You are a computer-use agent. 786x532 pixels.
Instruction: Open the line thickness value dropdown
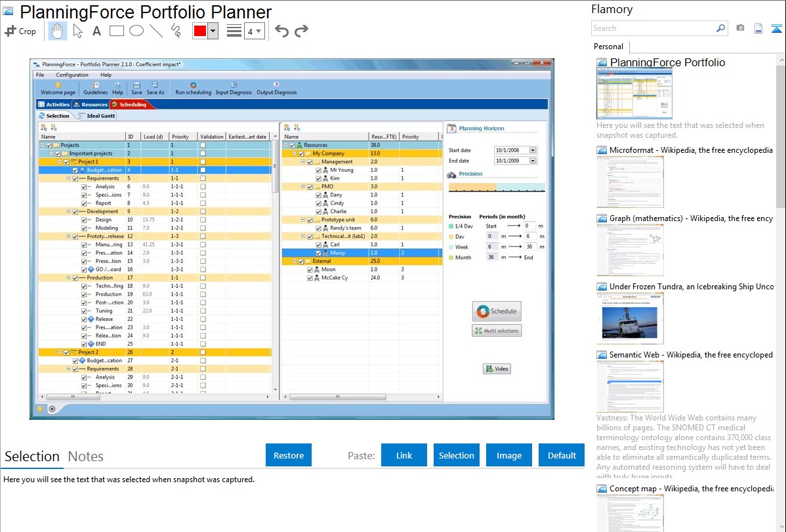click(x=255, y=31)
